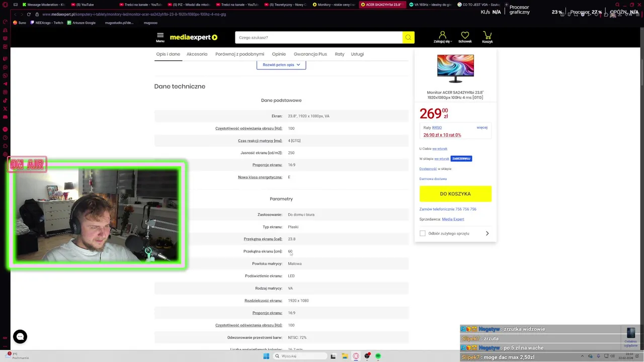Click the browser address bar URL
The width and height of the screenshot is (644, 362).
[x=134, y=14]
